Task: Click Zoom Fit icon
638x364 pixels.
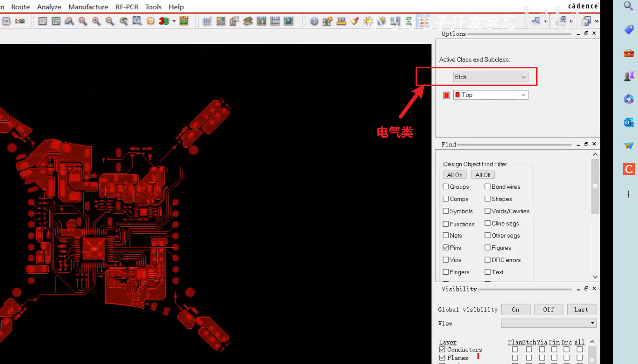Action: point(83,21)
